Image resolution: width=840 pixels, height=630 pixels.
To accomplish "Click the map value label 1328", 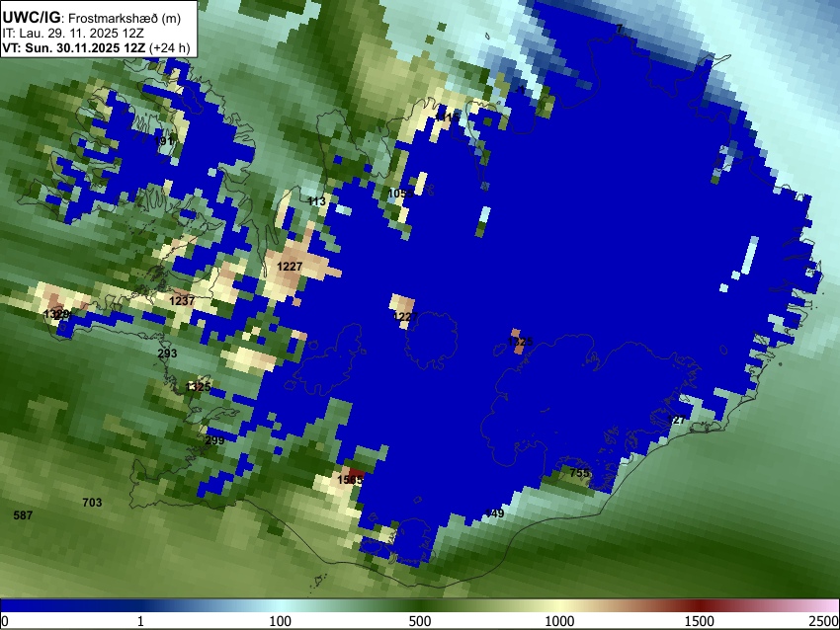I will coord(56,314).
